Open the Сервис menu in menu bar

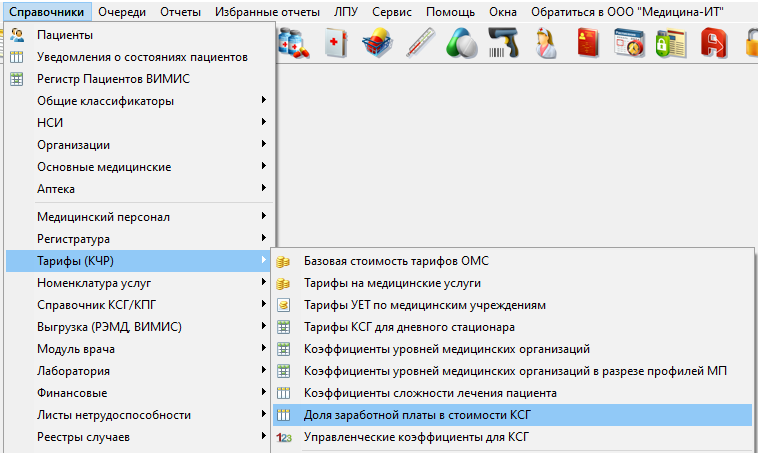point(392,12)
